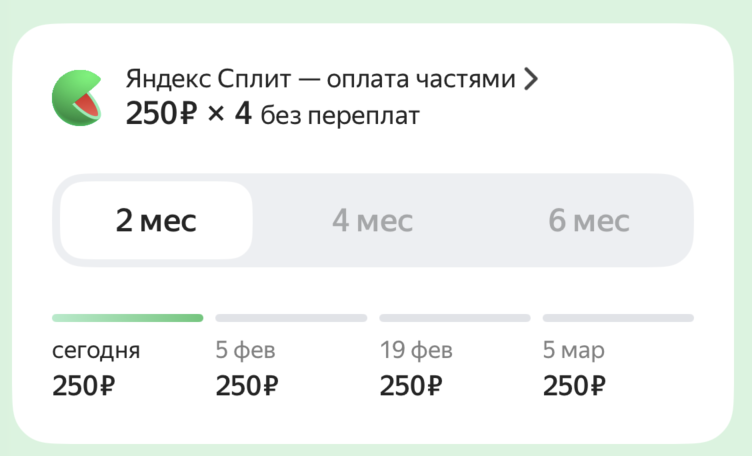Click the grey bar above '19 фев'
This screenshot has height=456, width=752.
pos(455,318)
